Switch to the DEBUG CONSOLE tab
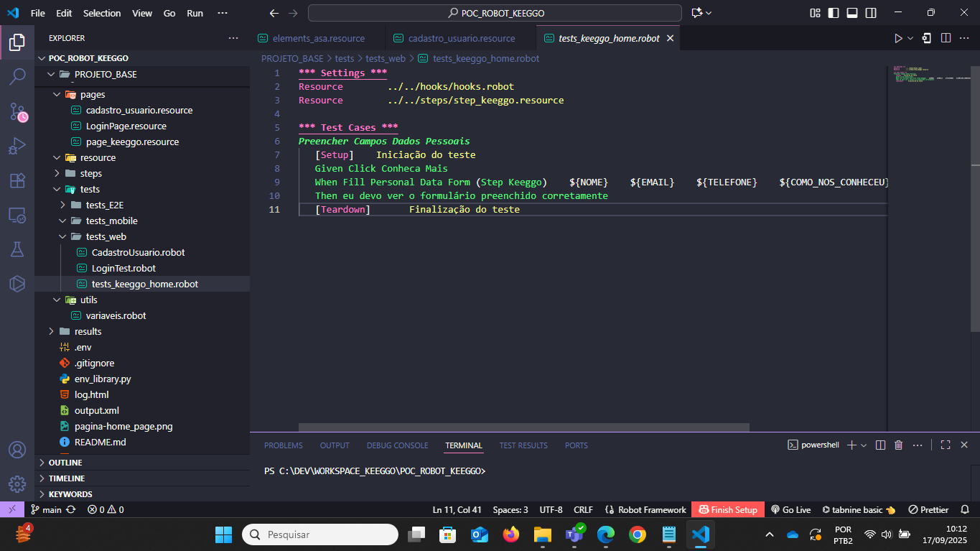Image resolution: width=980 pixels, height=551 pixels. pos(397,445)
